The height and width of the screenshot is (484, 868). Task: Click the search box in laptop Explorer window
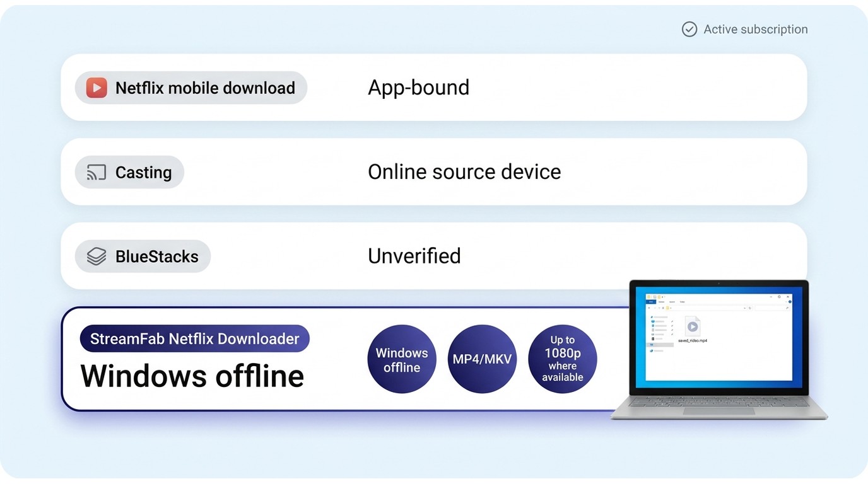point(772,308)
